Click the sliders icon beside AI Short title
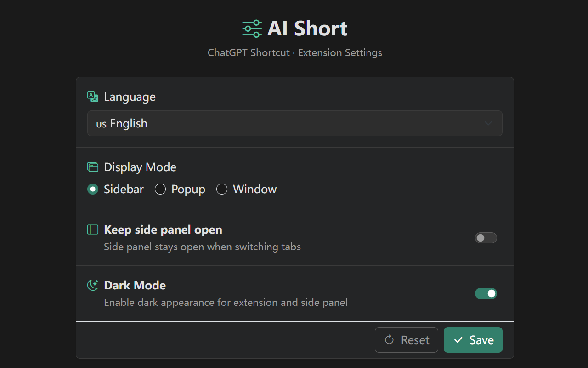 coord(252,29)
